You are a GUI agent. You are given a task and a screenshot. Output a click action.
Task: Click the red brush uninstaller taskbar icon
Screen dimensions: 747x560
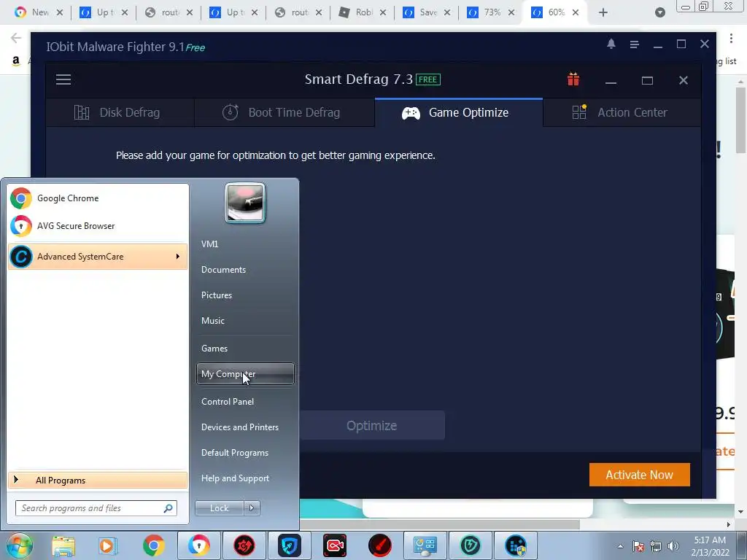click(x=379, y=545)
